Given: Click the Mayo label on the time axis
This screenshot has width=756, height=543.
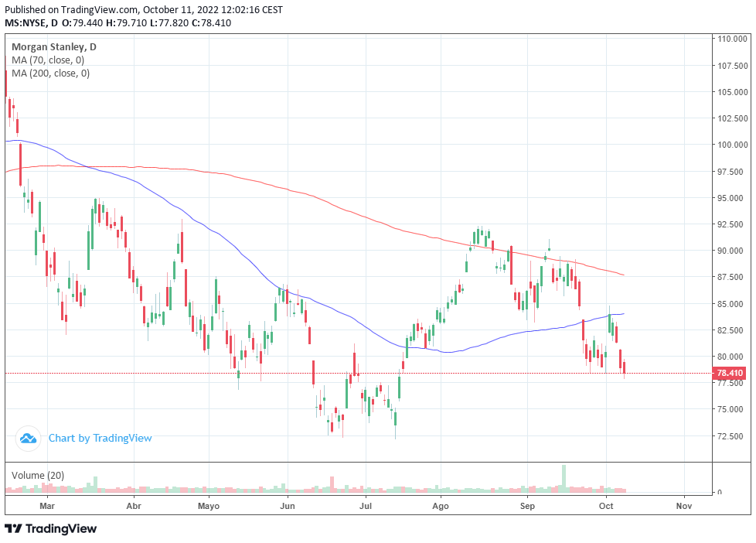Looking at the screenshot, I should click(209, 506).
